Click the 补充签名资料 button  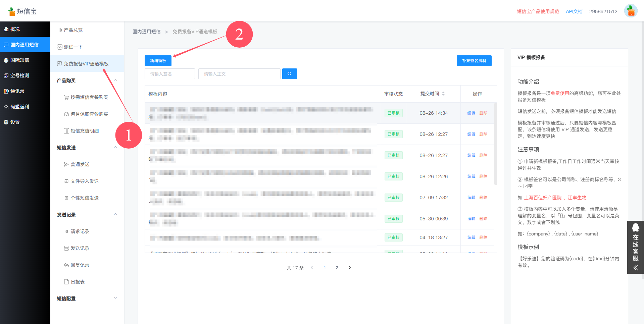474,61
